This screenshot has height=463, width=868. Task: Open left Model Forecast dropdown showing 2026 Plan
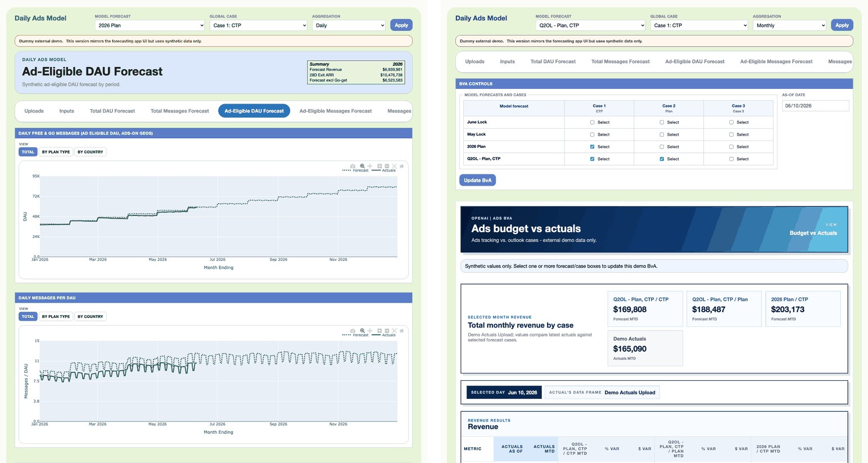tap(150, 25)
